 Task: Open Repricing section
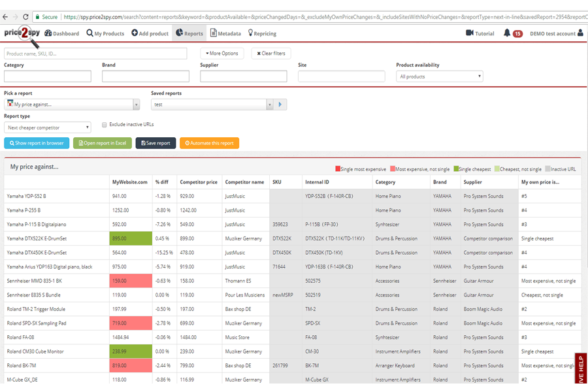pyautogui.click(x=262, y=33)
